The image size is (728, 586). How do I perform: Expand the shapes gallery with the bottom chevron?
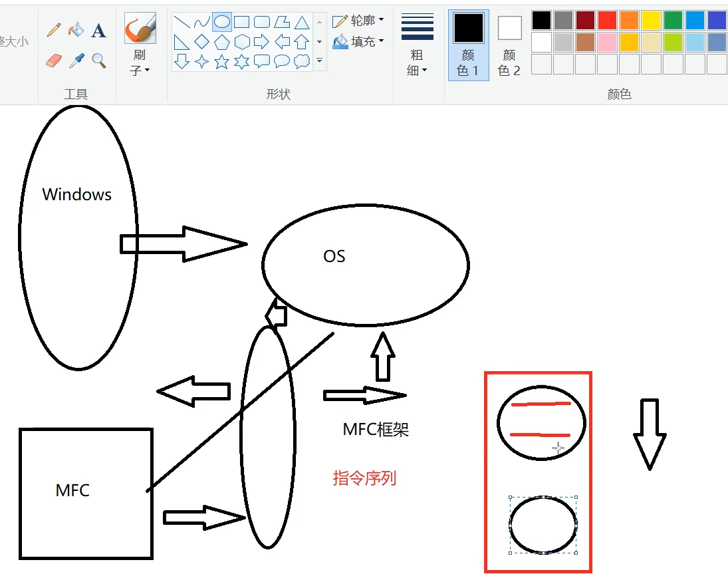point(320,60)
